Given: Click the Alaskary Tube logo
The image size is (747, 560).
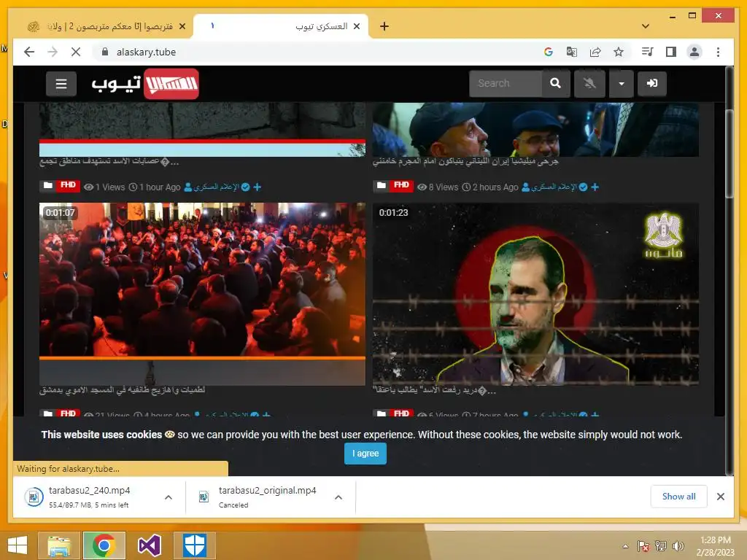Looking at the screenshot, I should click(x=145, y=84).
